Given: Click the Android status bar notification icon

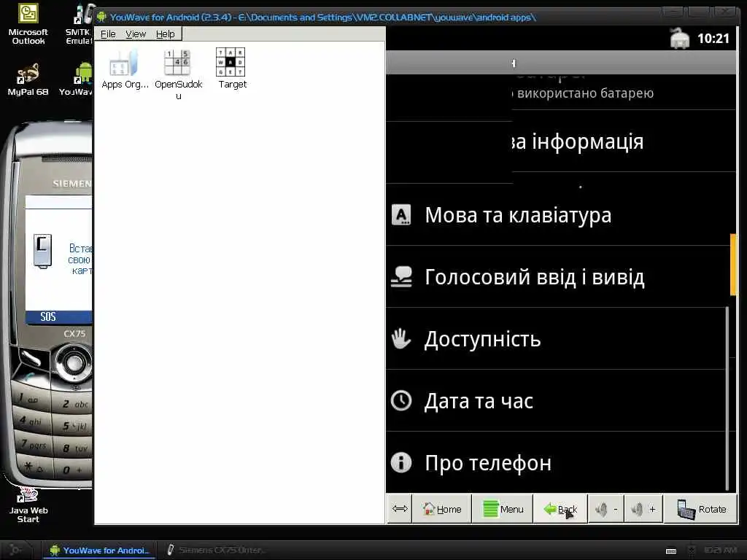Looking at the screenshot, I should (680, 39).
